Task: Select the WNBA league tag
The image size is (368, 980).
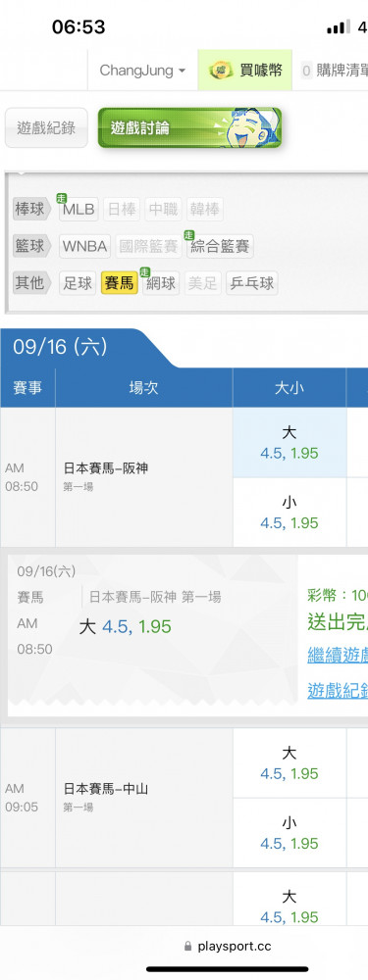Action: [85, 246]
